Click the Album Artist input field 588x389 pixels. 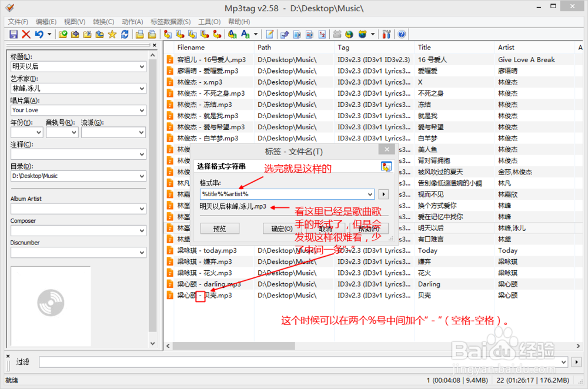78,209
